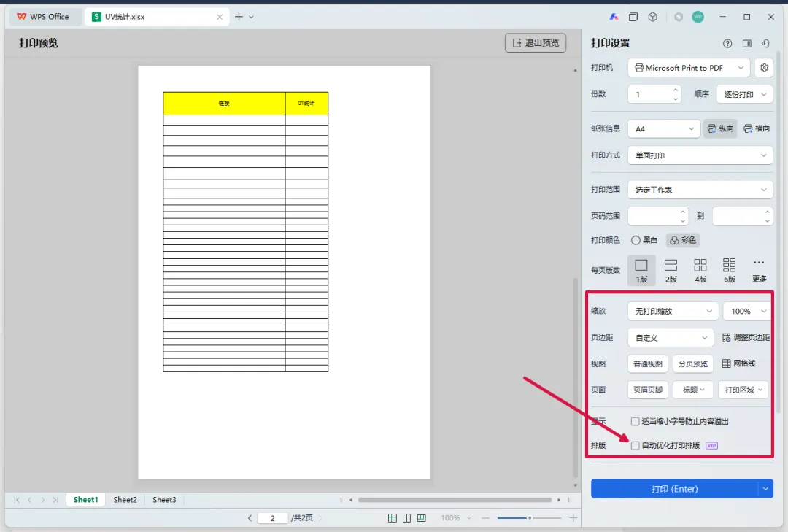Screen dimensions: 788x532
Task: Open a new tab with plus button
Action: pos(239,17)
